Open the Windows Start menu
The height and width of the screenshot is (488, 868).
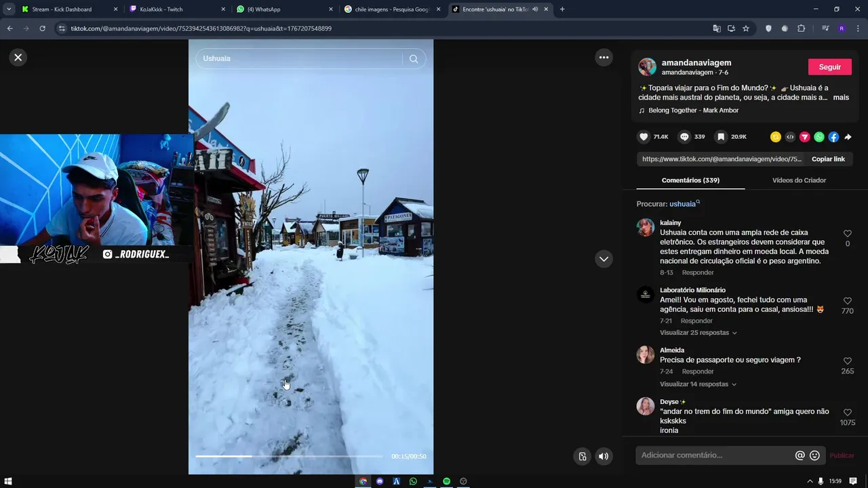[8, 481]
